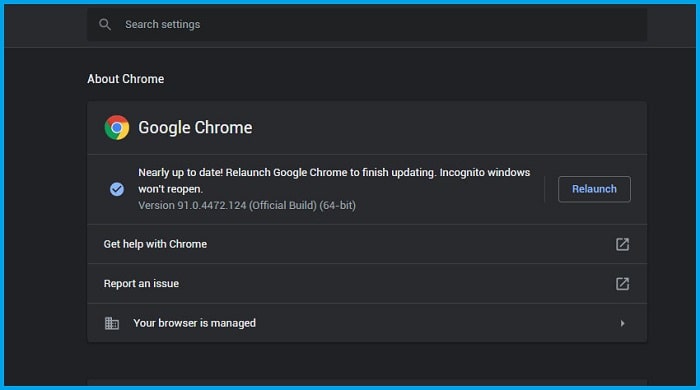This screenshot has width=700, height=390.
Task: Relaunch Chrome to finish updating
Action: (x=594, y=189)
